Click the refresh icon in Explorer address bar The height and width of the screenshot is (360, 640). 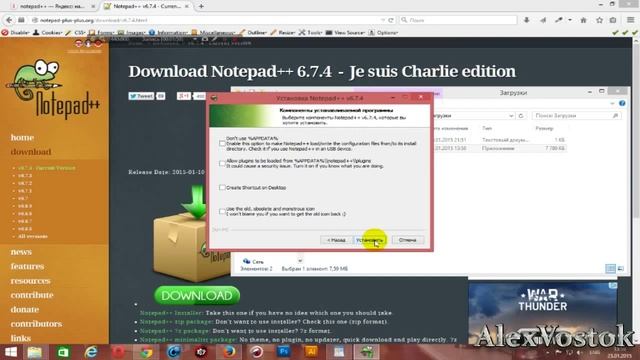point(521,116)
